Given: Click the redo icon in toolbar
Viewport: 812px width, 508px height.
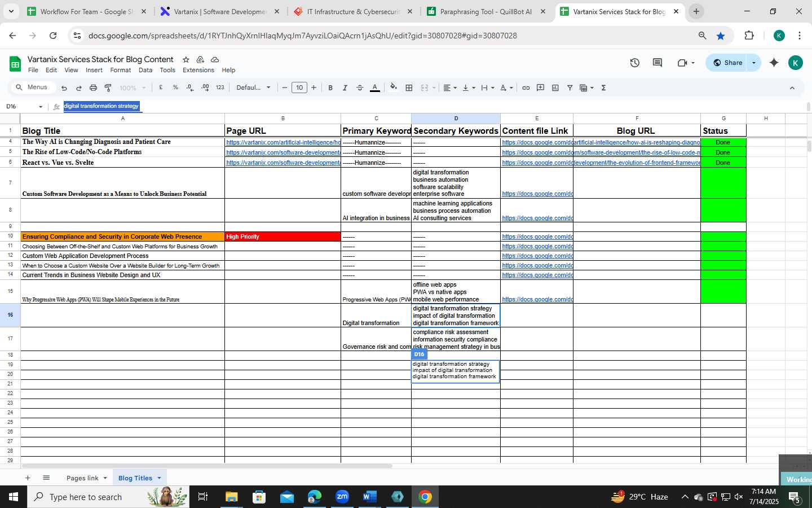Looking at the screenshot, I should (78, 88).
